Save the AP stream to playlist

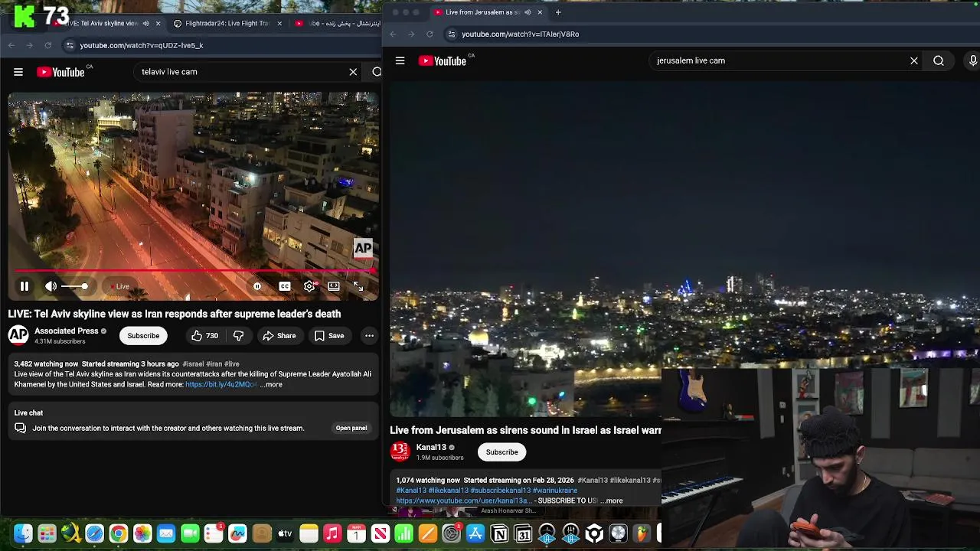pos(329,335)
